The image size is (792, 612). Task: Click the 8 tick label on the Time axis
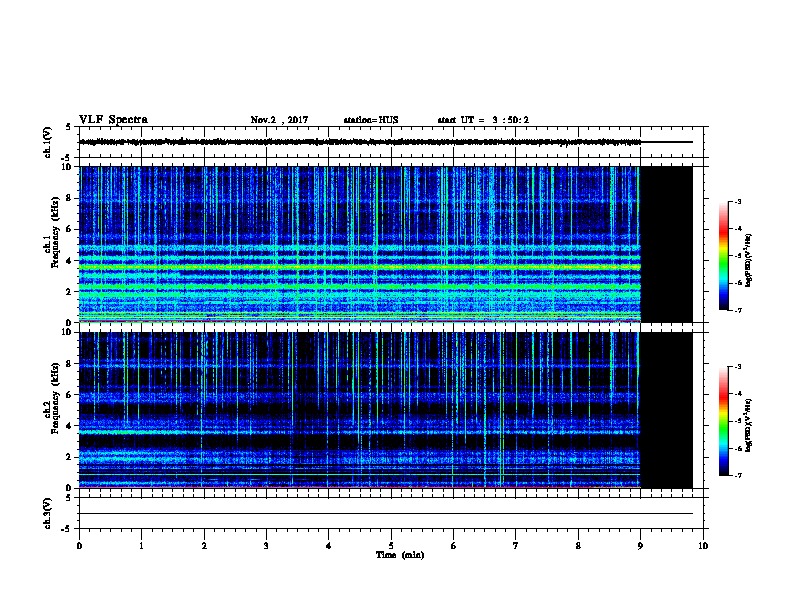[x=578, y=545]
